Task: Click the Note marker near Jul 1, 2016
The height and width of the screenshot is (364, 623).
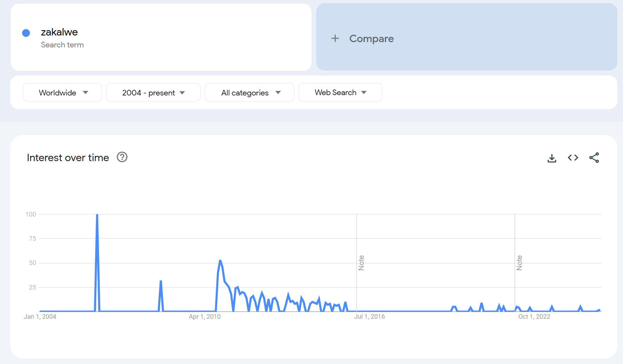Action: click(361, 263)
